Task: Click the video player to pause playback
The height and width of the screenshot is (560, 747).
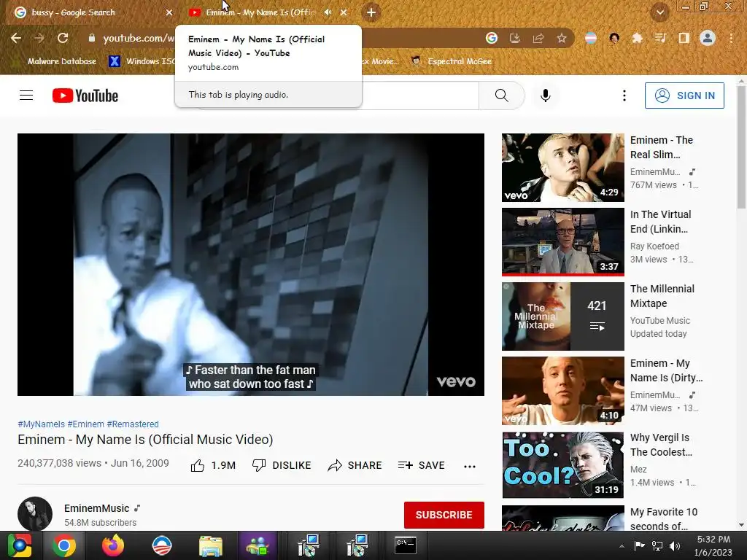Action: [x=251, y=264]
